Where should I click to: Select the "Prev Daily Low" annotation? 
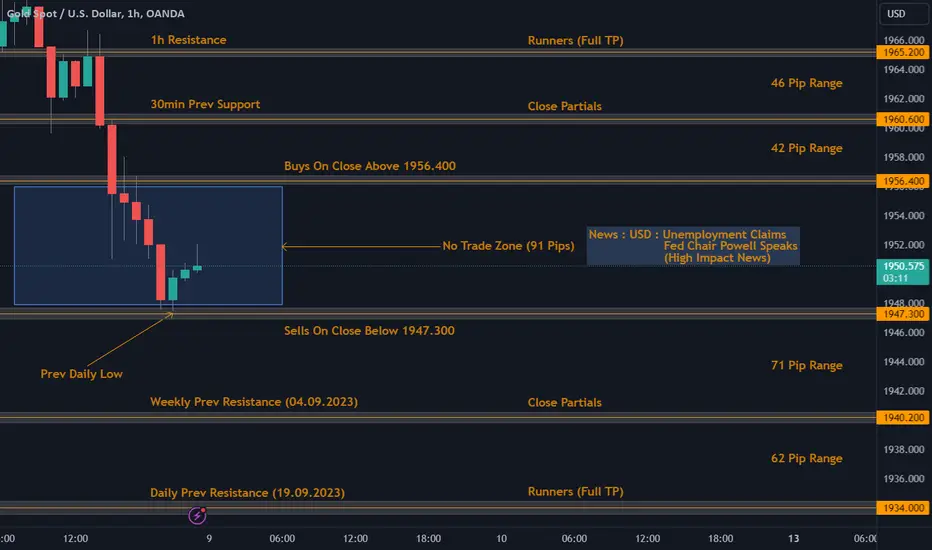81,374
